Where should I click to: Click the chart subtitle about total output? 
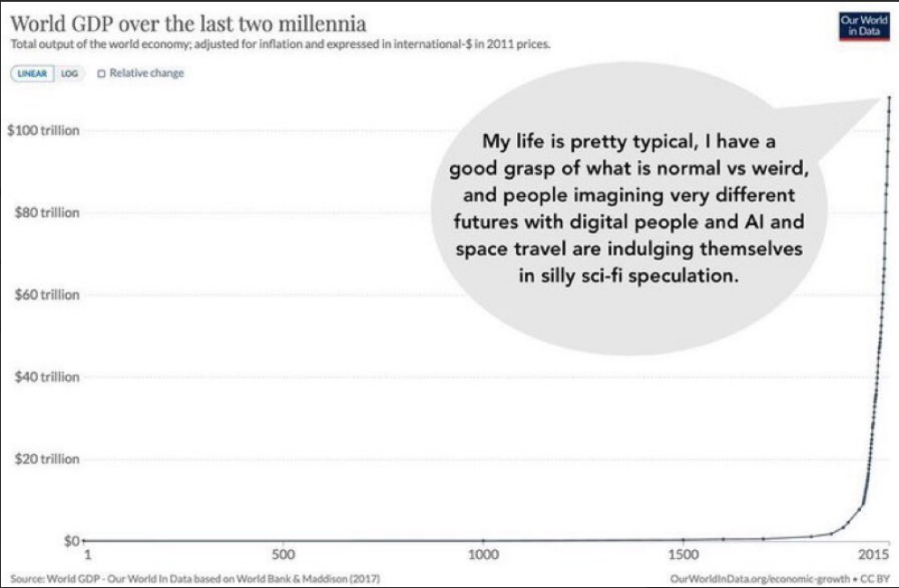(281, 44)
